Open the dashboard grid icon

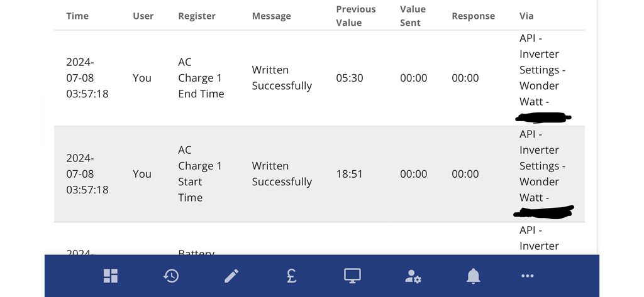111,276
